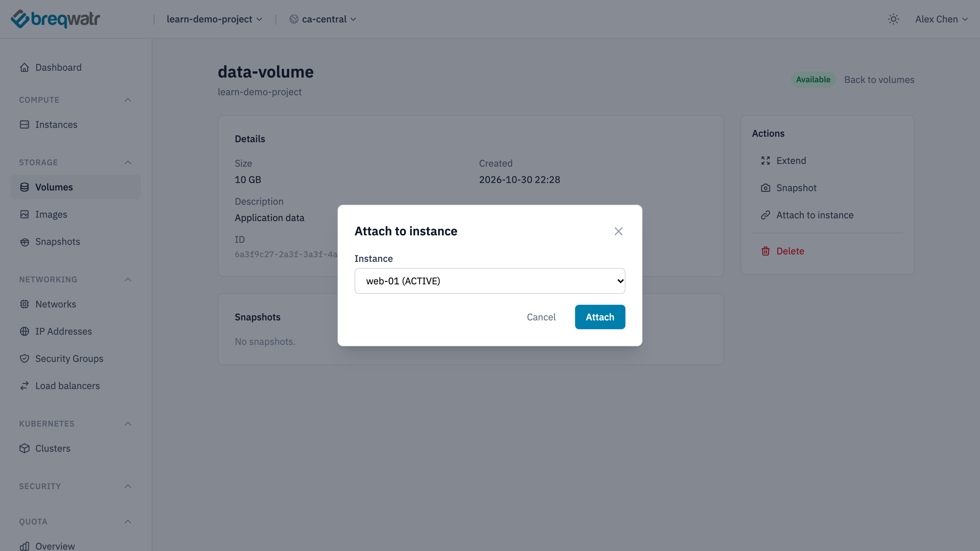Click the Snapshot camera icon in Actions

point(765,188)
